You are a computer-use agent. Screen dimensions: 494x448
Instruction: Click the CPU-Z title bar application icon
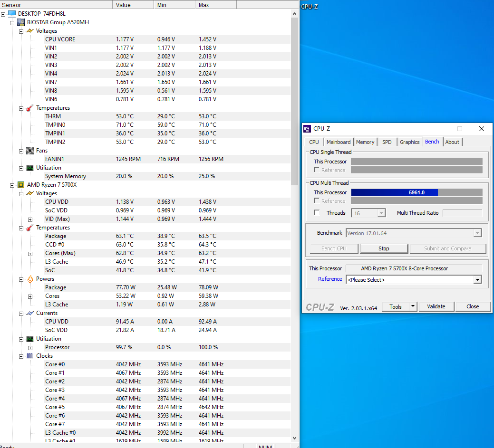pos(307,128)
